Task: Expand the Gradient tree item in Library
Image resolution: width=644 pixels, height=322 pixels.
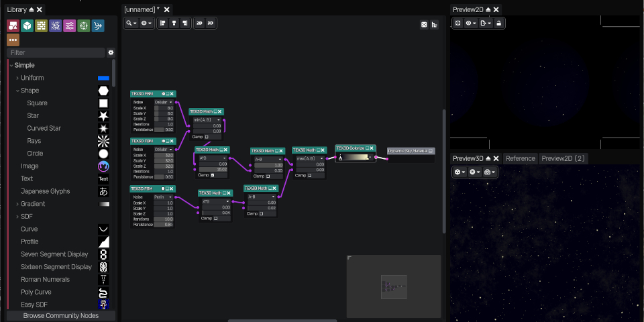Action: pos(17,204)
